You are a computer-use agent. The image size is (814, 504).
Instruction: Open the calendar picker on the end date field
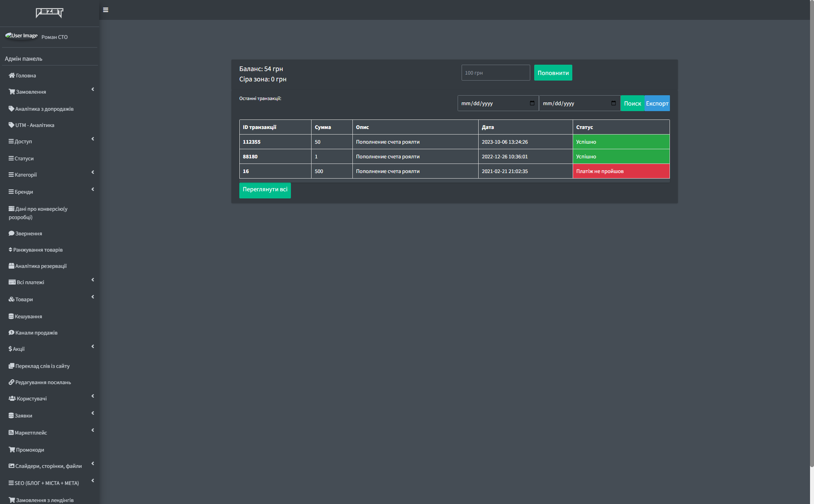614,103
